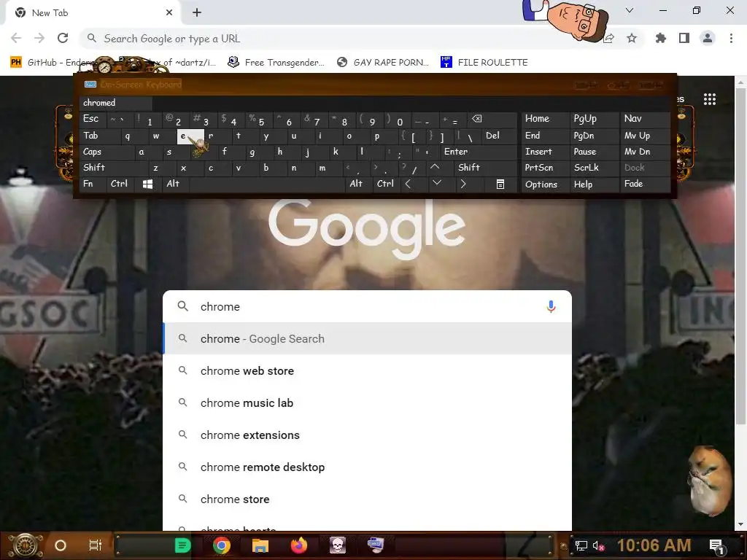Click the context menu key on keyboard
Screen dimensions: 747x560
500,184
